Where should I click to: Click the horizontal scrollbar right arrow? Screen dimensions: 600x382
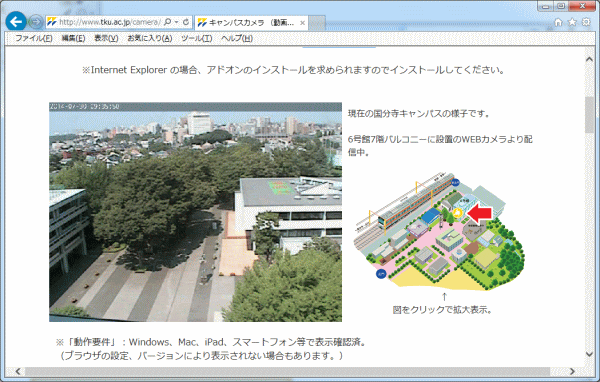(572, 371)
